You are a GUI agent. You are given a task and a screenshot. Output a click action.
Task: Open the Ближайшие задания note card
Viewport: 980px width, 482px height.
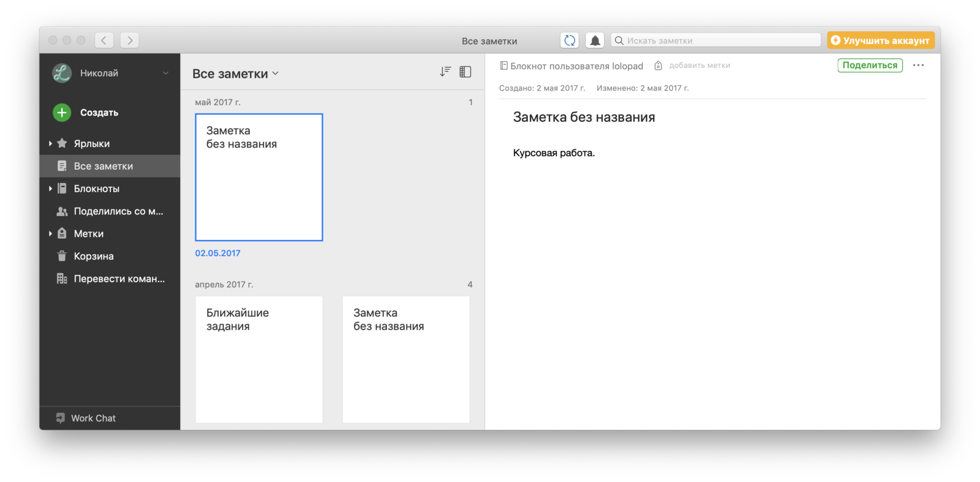click(258, 359)
